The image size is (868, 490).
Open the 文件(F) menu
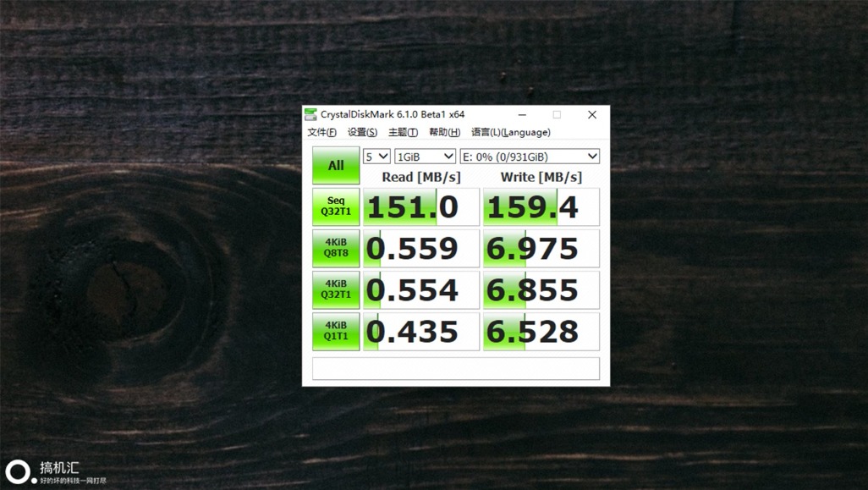321,132
